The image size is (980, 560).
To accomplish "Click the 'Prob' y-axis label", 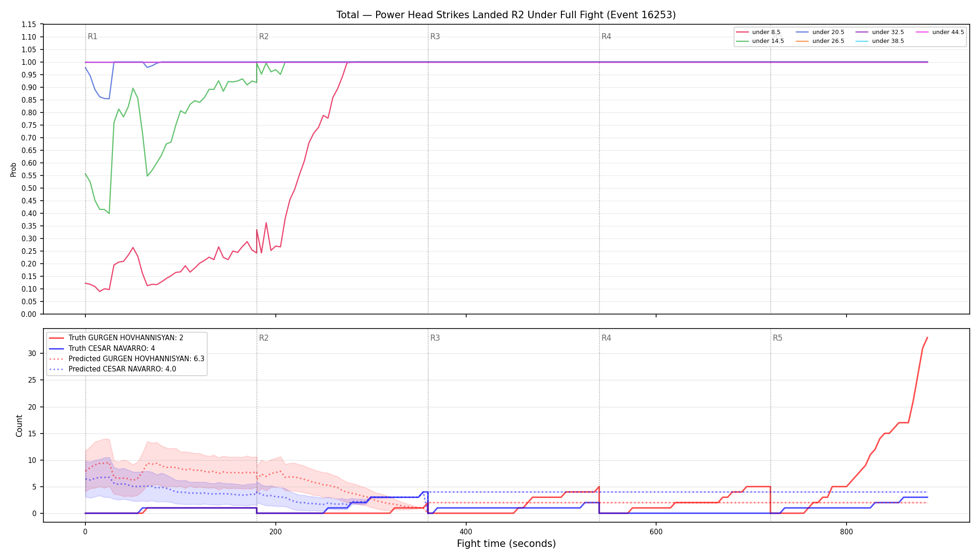I will (x=14, y=169).
